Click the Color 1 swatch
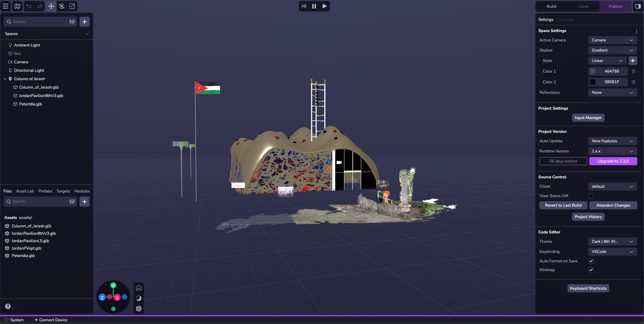644x324 pixels. pyautogui.click(x=593, y=71)
